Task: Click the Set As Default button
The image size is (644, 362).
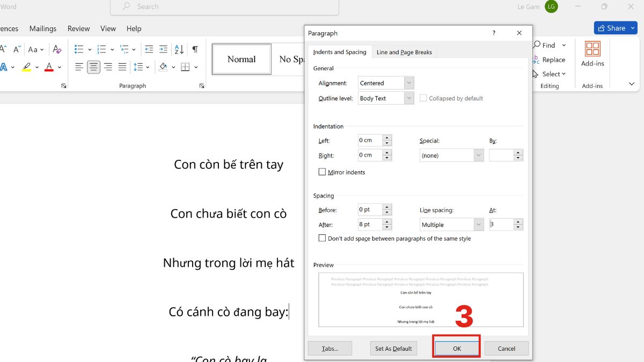Action: (393, 348)
